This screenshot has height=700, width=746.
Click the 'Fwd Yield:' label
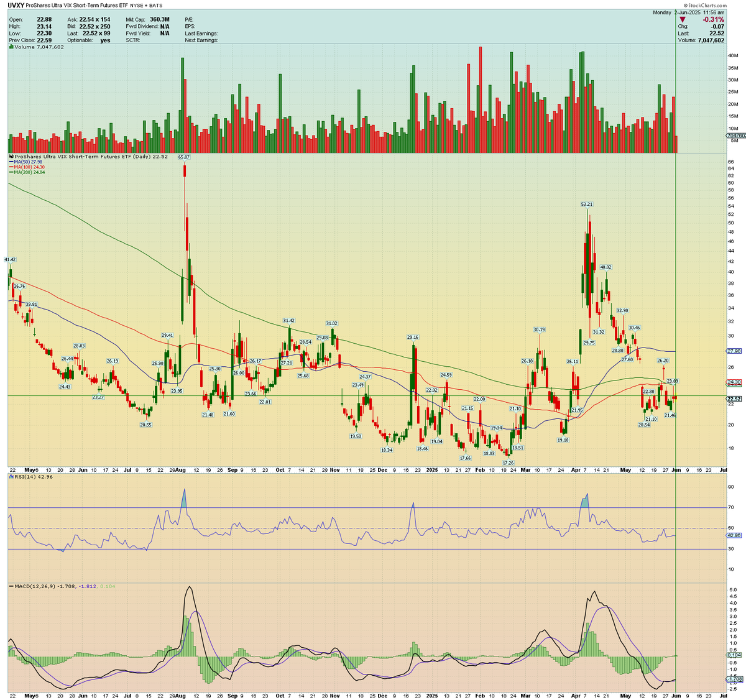137,34
